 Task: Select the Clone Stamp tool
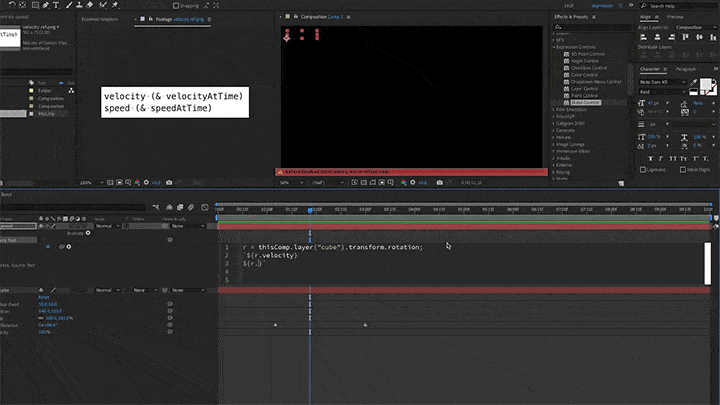pos(79,5)
